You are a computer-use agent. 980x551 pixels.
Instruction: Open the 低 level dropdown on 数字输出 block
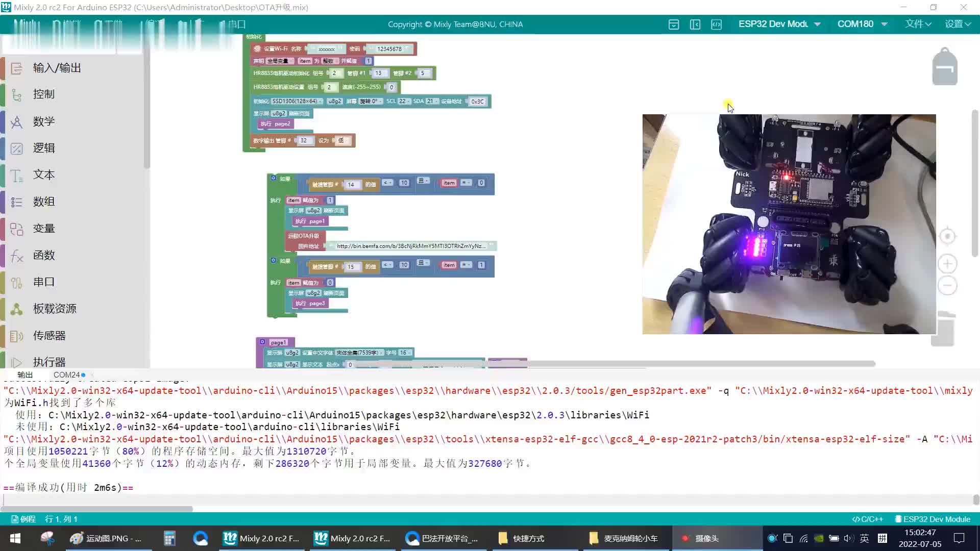click(x=343, y=140)
